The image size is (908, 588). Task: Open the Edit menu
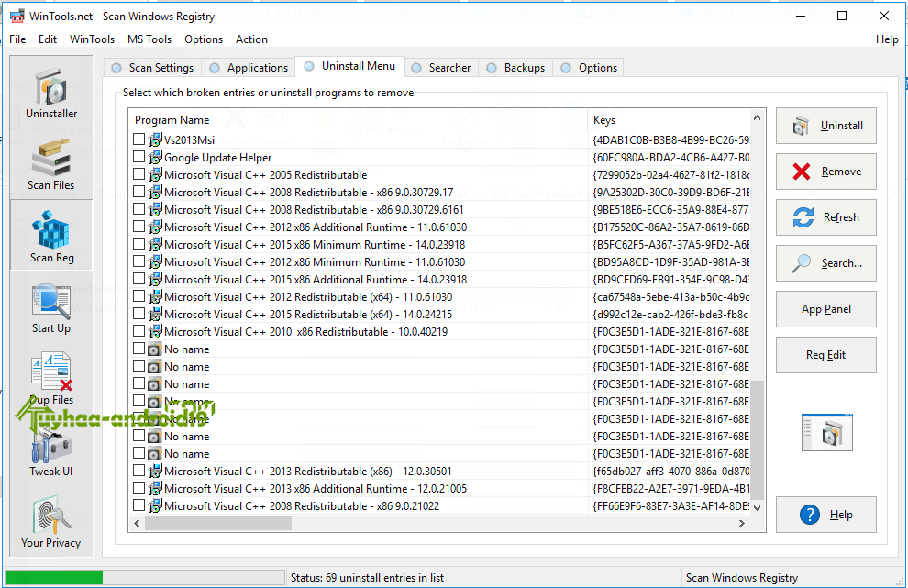click(x=48, y=39)
